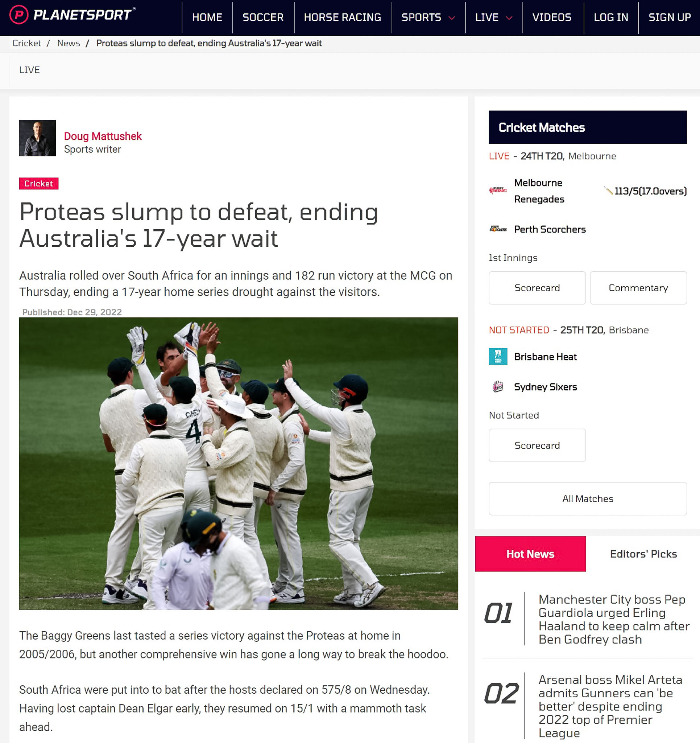Open the HORSE RACING menu item
This screenshot has height=743, width=700.
[343, 17]
